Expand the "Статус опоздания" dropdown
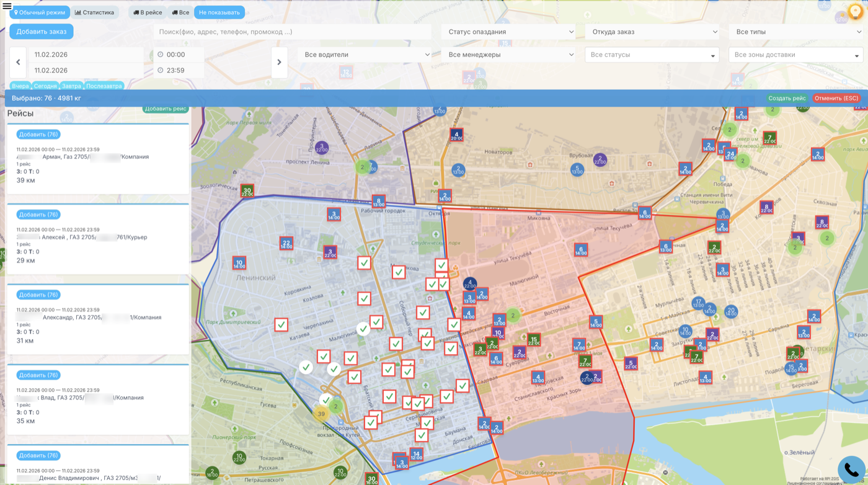 pyautogui.click(x=508, y=32)
